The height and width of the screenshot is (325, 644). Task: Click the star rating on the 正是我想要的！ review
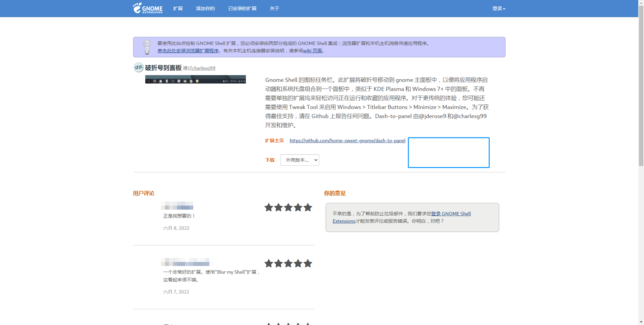(x=288, y=208)
